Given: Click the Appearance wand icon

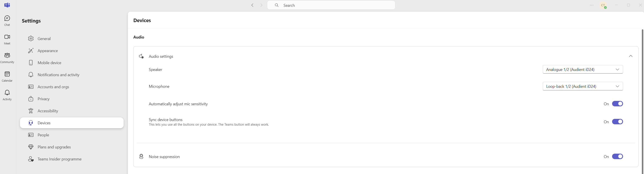Looking at the screenshot, I should pyautogui.click(x=31, y=51).
